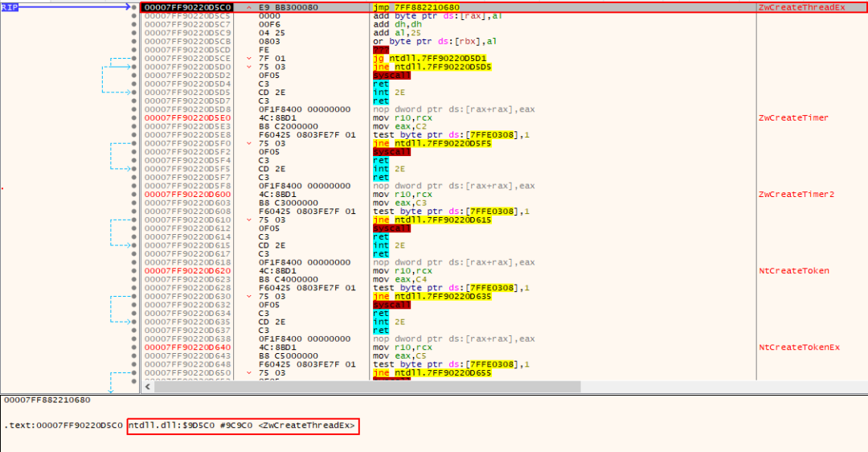This screenshot has width=868, height=452.
Task: Toggle breakpoint dot on row 00007FF90220D612
Action: click(x=134, y=228)
